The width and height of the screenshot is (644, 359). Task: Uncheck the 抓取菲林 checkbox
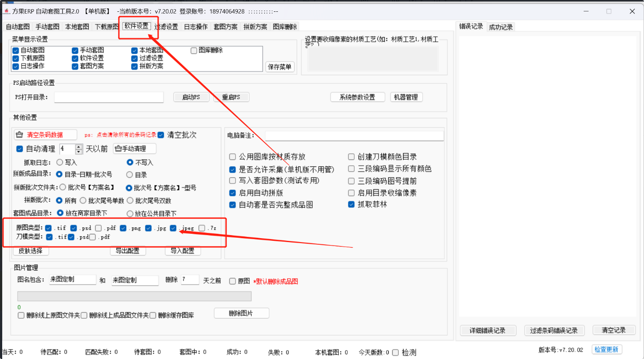point(351,204)
